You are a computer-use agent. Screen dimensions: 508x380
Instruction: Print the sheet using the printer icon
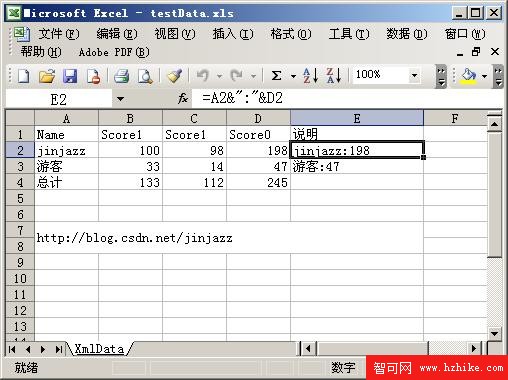click(x=121, y=76)
